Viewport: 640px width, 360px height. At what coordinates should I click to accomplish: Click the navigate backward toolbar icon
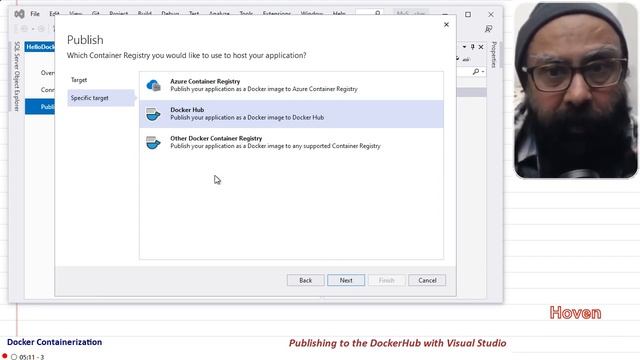point(24,29)
